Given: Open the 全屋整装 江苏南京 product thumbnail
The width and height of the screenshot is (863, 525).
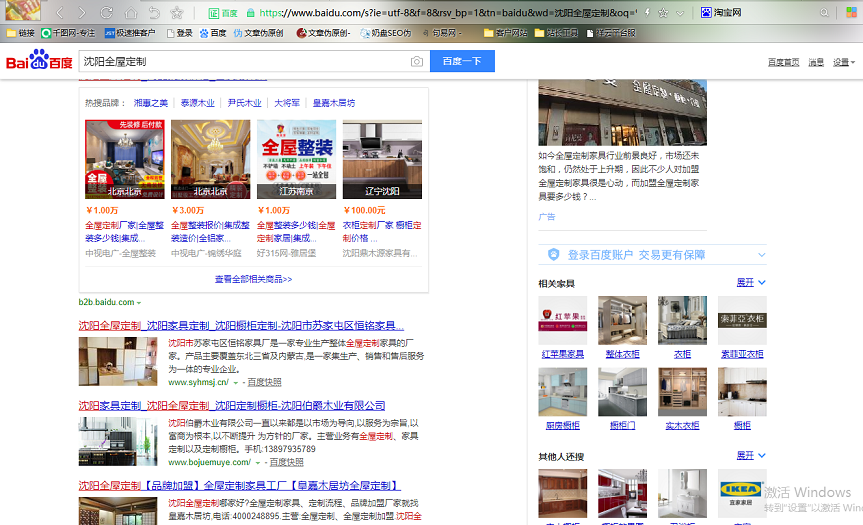Looking at the screenshot, I should [x=297, y=159].
